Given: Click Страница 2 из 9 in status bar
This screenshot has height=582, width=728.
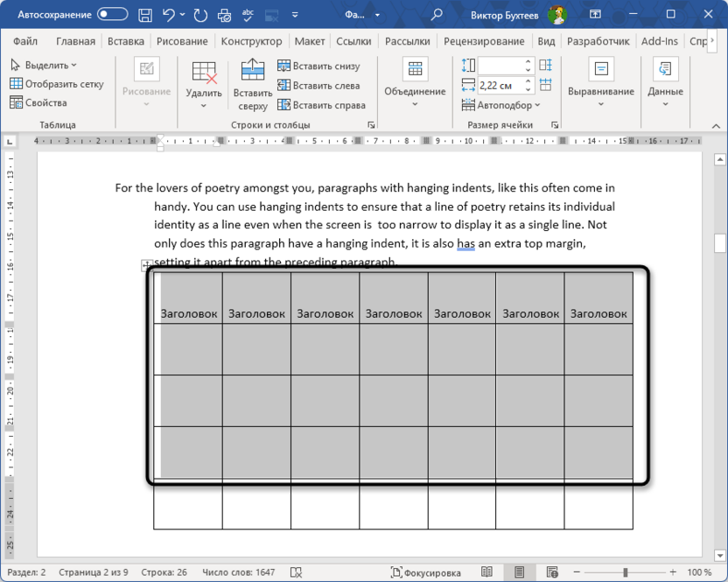Looking at the screenshot, I should [94, 572].
